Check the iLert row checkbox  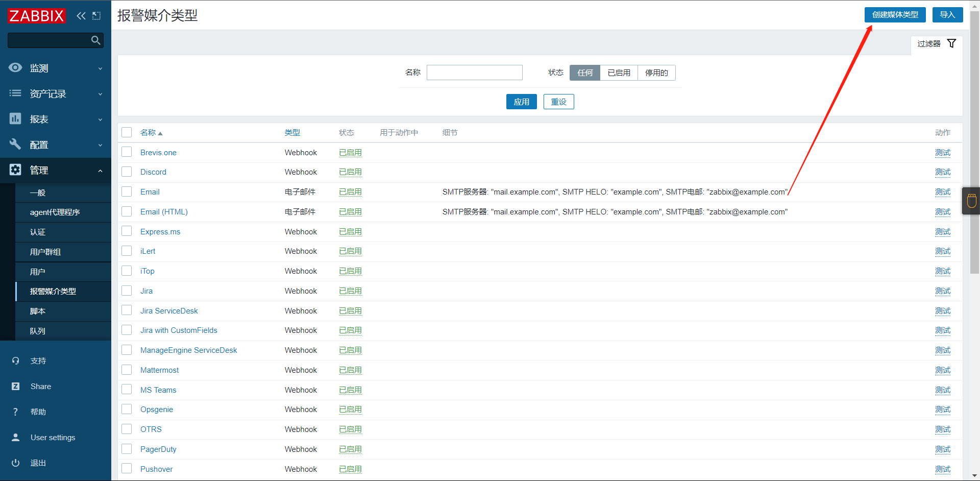[127, 251]
